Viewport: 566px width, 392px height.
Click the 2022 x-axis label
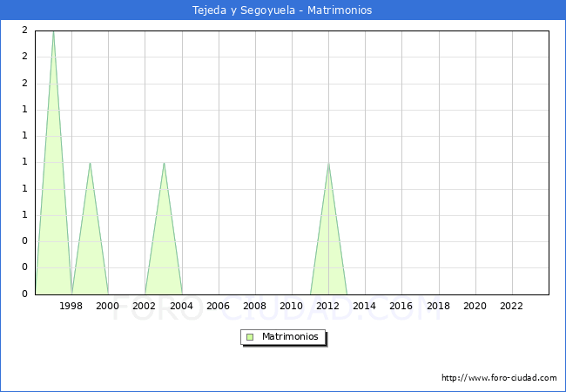pyautogui.click(x=511, y=306)
